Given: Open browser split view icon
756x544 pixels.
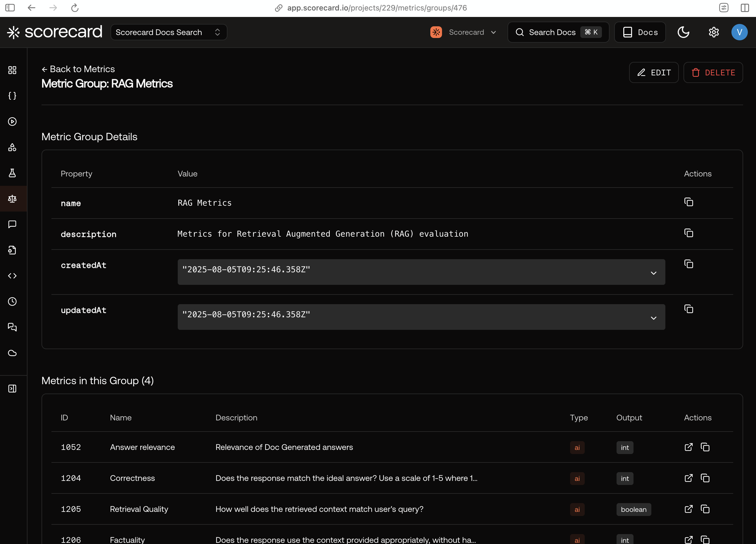Looking at the screenshot, I should (x=745, y=8).
